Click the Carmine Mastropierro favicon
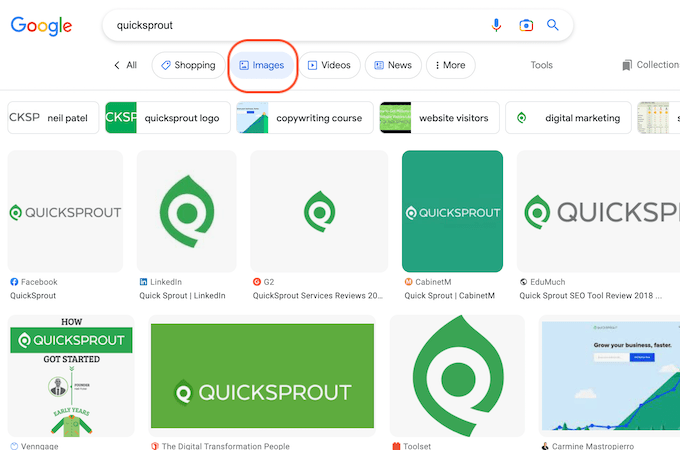The width and height of the screenshot is (680, 450). (x=545, y=446)
